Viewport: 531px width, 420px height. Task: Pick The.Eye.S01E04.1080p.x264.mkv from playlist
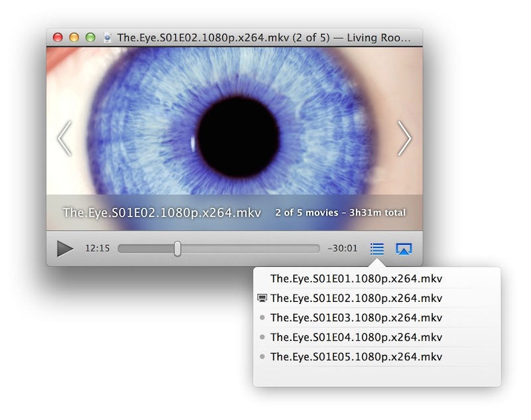click(356, 337)
